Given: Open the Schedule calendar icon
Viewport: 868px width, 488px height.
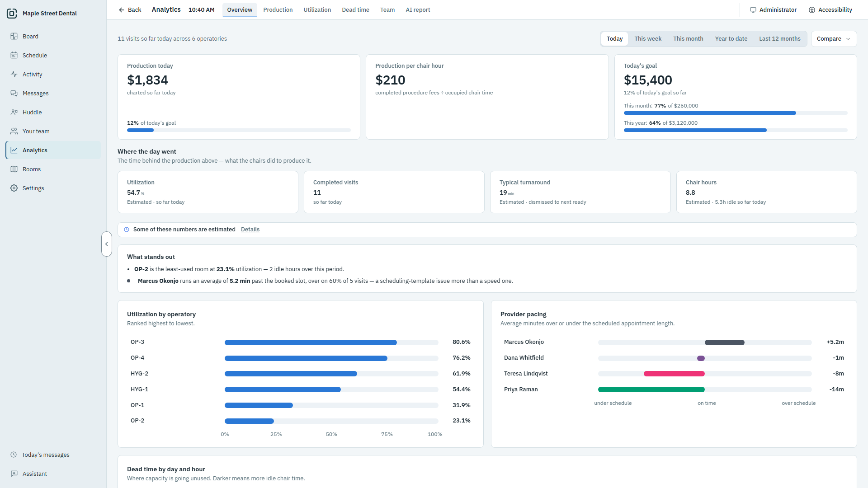Looking at the screenshot, I should point(14,55).
